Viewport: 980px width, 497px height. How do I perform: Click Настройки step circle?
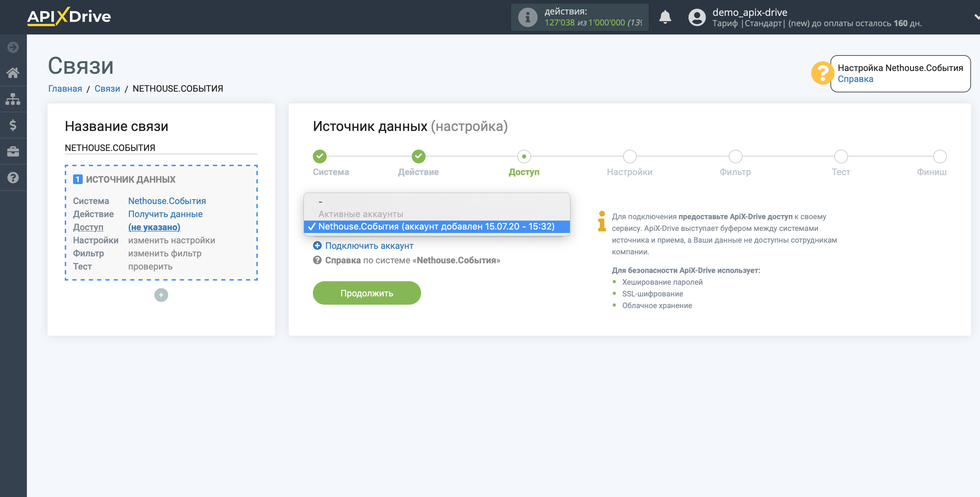pos(630,156)
